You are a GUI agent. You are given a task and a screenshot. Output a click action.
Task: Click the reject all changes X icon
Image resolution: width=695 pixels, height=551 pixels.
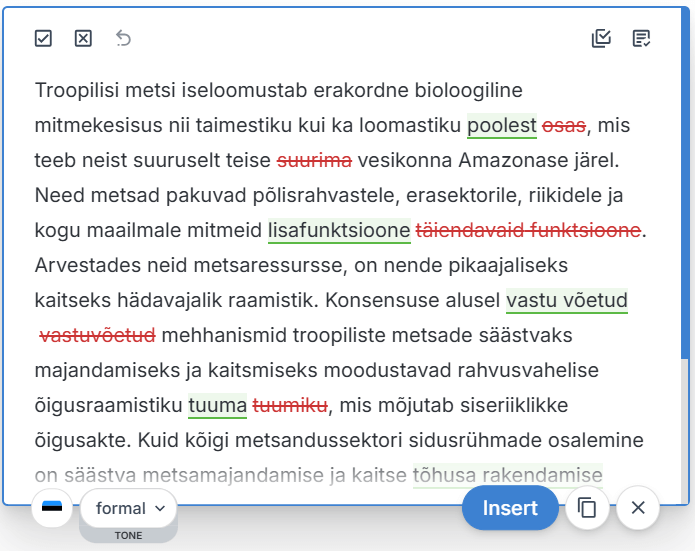coord(83,38)
